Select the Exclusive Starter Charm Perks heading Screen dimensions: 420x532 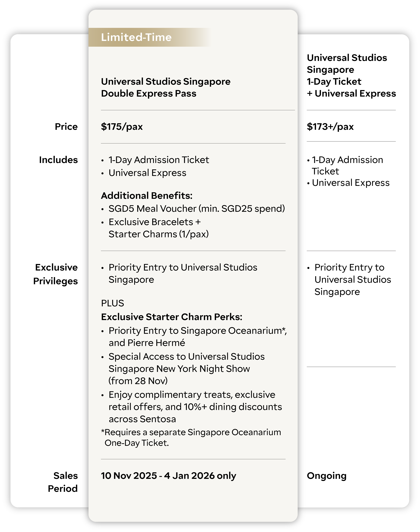click(171, 317)
